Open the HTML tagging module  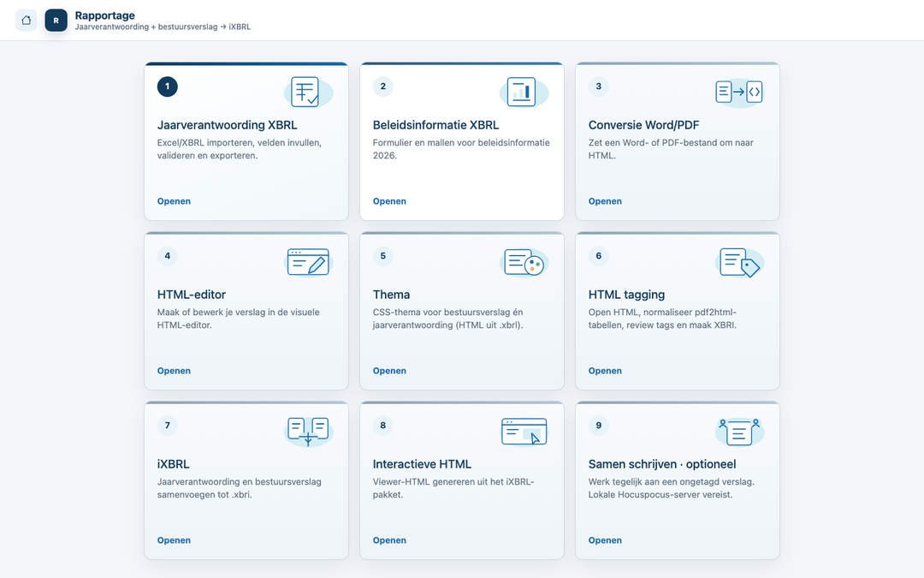[x=605, y=371]
